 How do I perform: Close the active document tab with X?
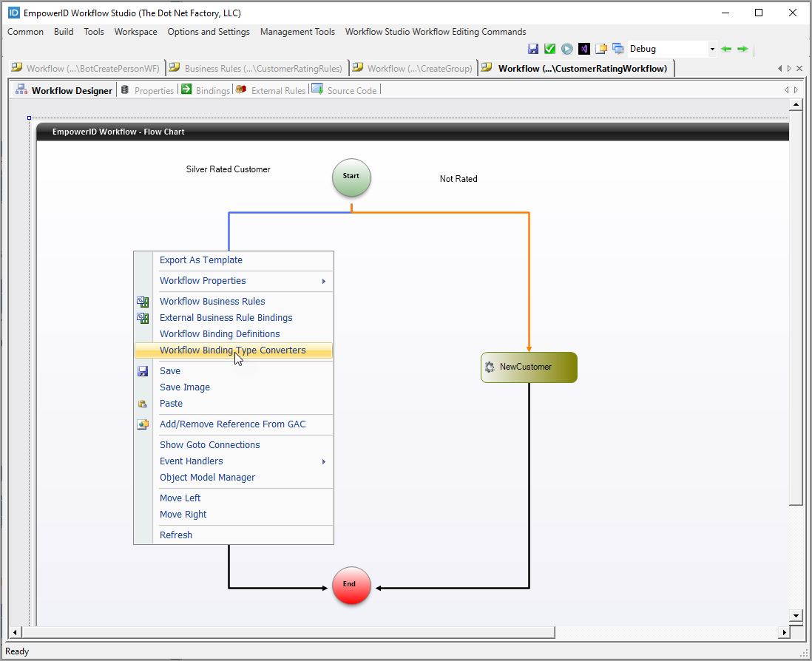(x=799, y=68)
